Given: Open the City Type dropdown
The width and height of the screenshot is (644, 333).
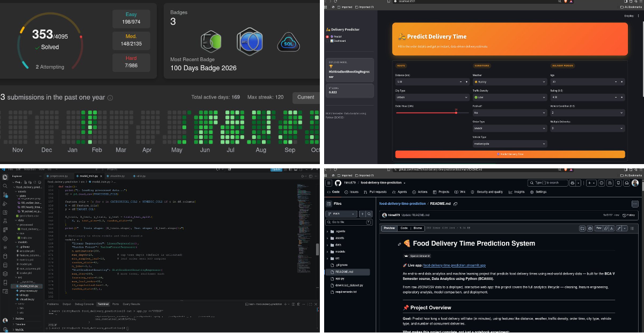Looking at the screenshot, I should tap(432, 98).
